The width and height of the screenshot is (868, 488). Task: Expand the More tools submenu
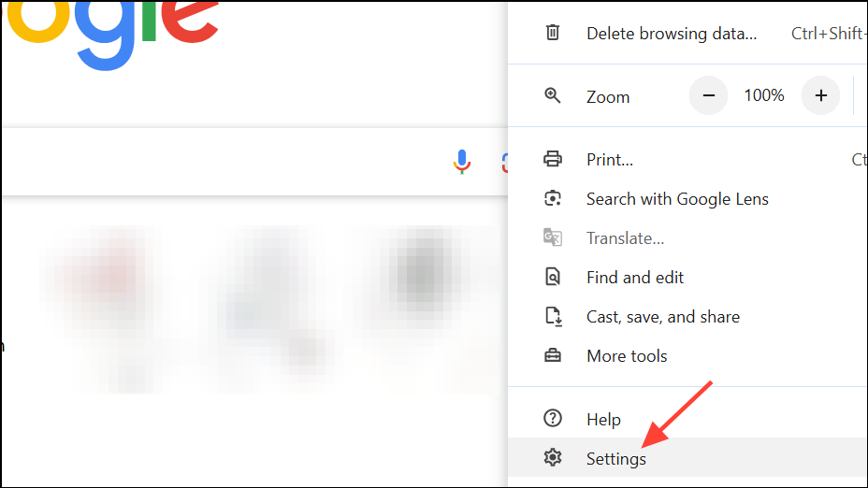(687, 356)
